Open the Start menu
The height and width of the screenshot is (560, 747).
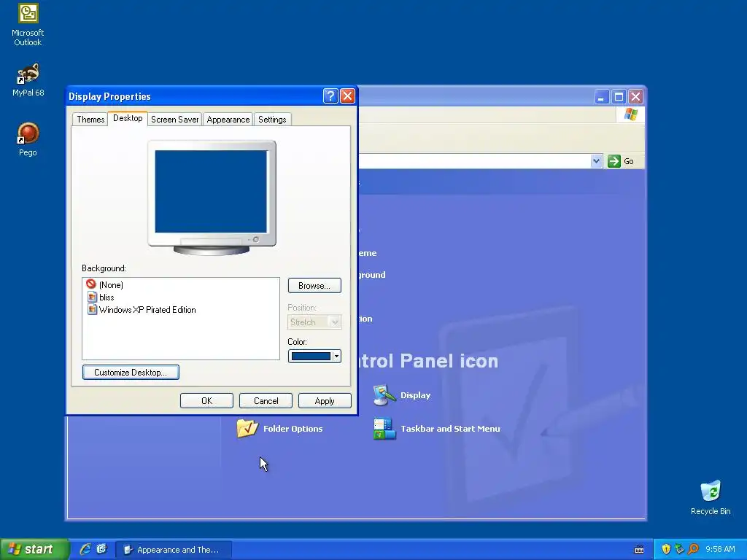coord(34,549)
